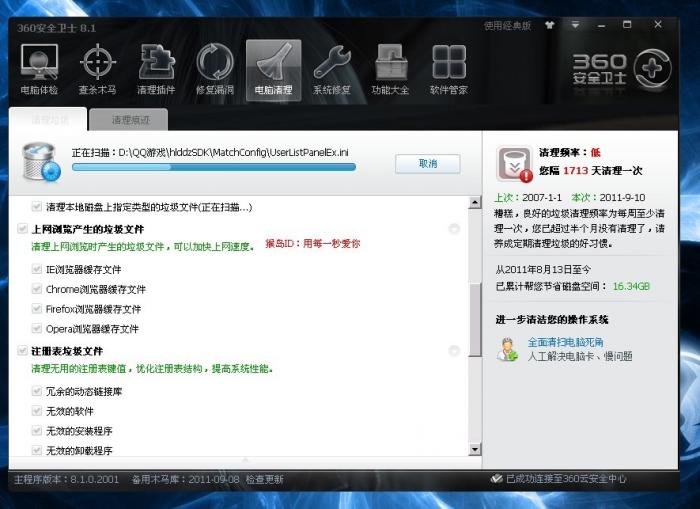Click 使用经典版 link

coord(508,25)
